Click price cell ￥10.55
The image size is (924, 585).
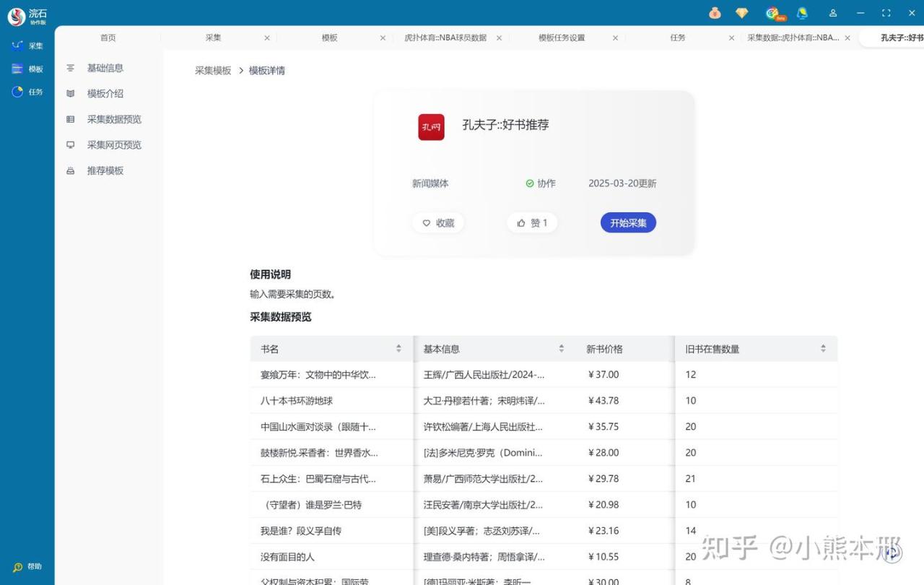[x=603, y=557]
